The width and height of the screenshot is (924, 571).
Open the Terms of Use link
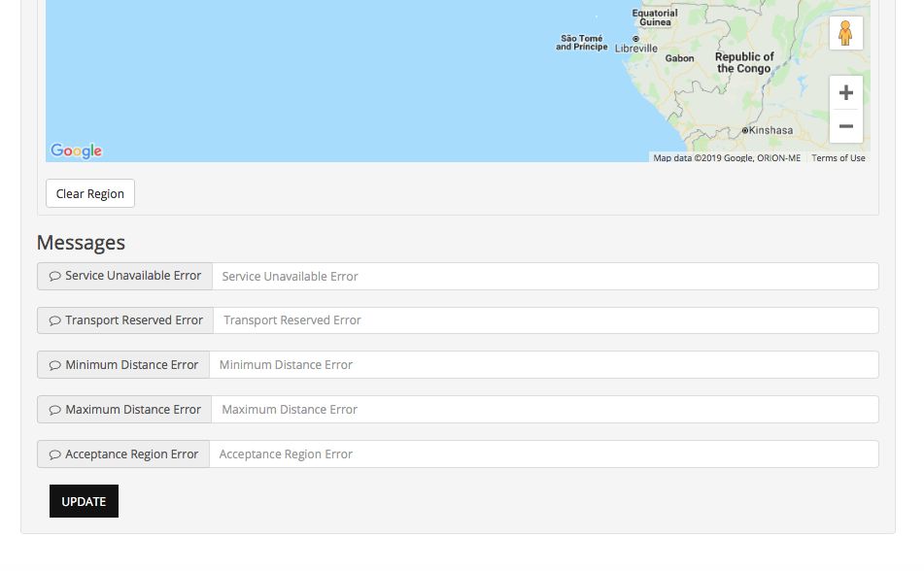[x=838, y=158]
